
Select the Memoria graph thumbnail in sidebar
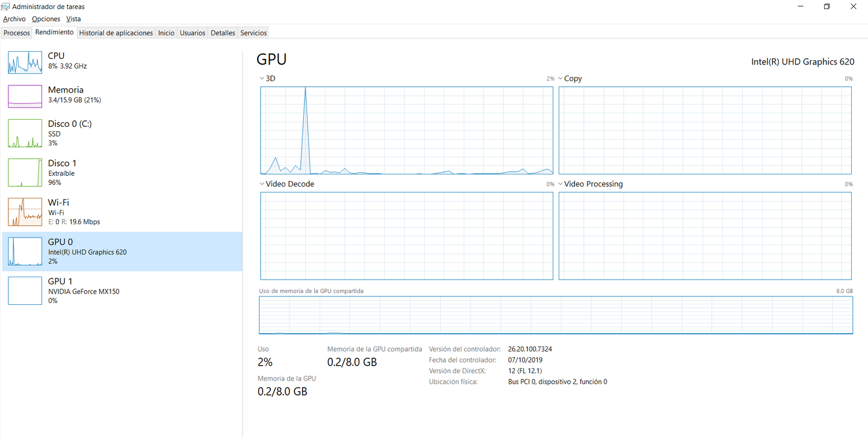pos(25,96)
